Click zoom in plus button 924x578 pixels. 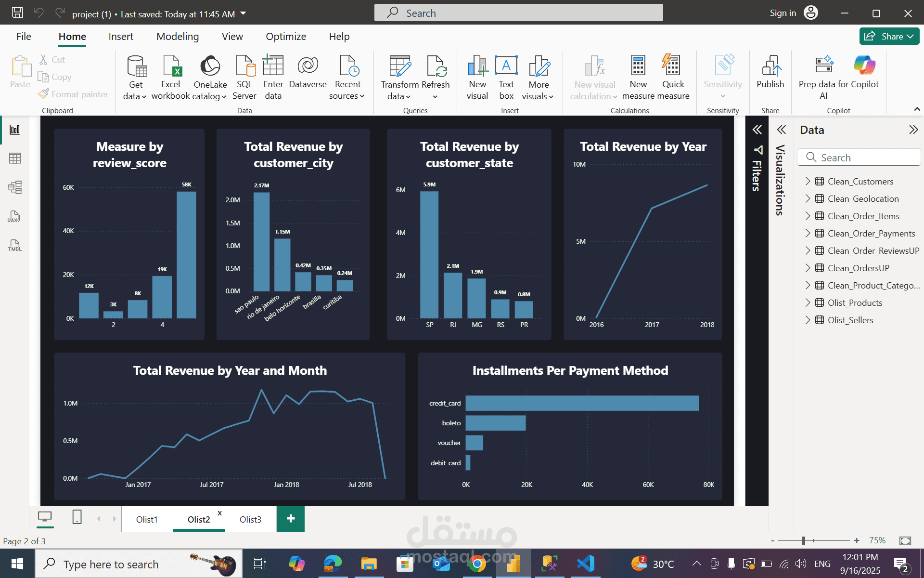tap(857, 540)
